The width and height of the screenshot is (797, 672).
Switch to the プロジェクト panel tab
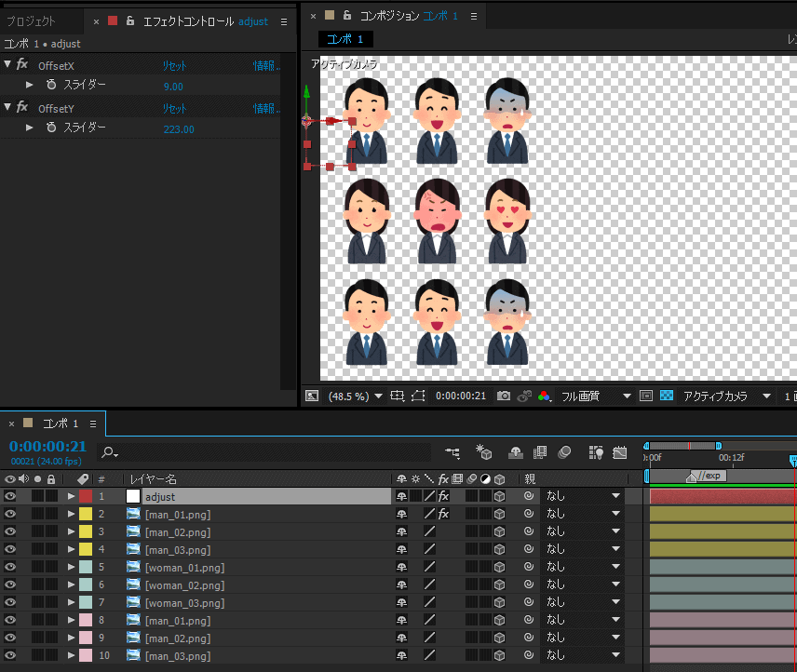32,20
